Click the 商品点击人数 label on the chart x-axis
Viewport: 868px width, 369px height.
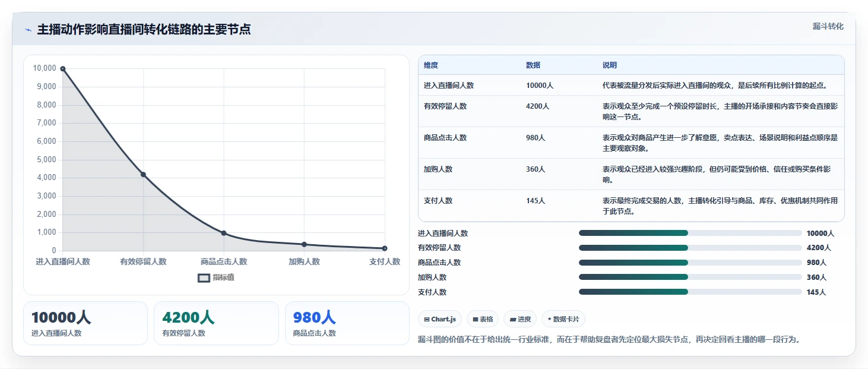224,261
